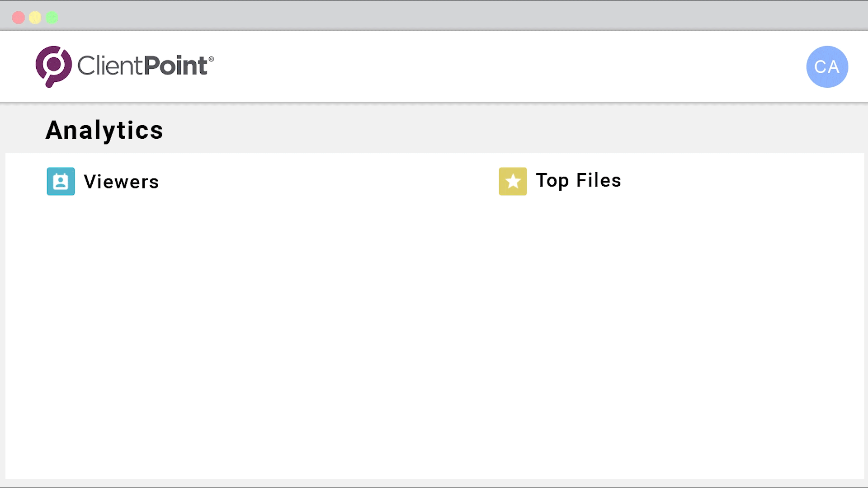The image size is (868, 488).
Task: Click the bold "Point" part of logo
Action: [175, 66]
